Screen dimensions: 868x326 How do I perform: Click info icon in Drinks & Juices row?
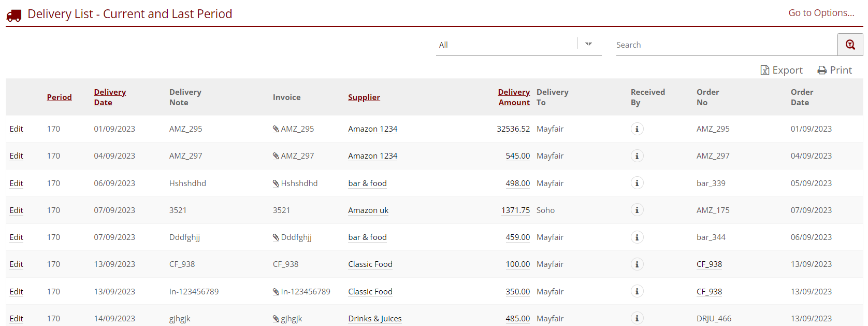click(637, 318)
